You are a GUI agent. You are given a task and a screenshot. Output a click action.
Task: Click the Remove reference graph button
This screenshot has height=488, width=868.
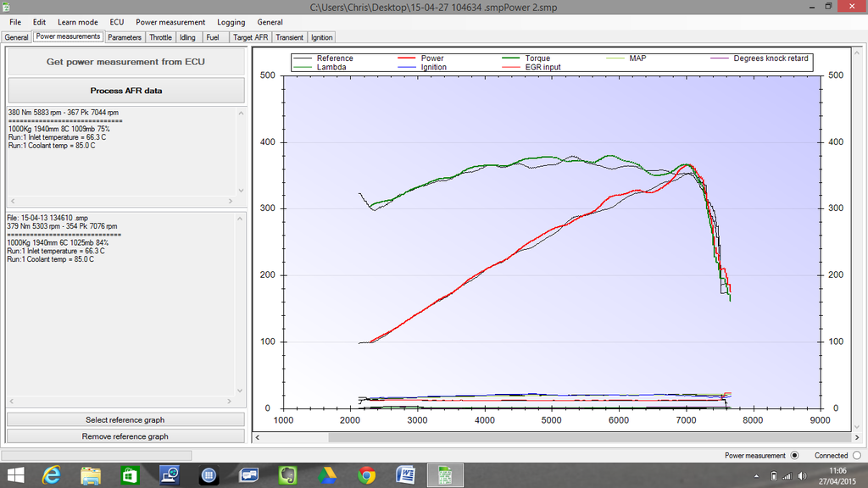click(x=125, y=435)
